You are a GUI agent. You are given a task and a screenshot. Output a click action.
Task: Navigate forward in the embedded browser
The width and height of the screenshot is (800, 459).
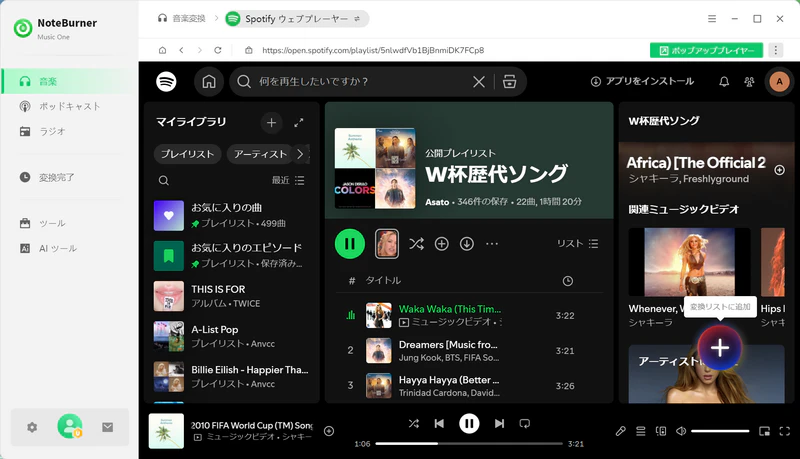point(199,50)
